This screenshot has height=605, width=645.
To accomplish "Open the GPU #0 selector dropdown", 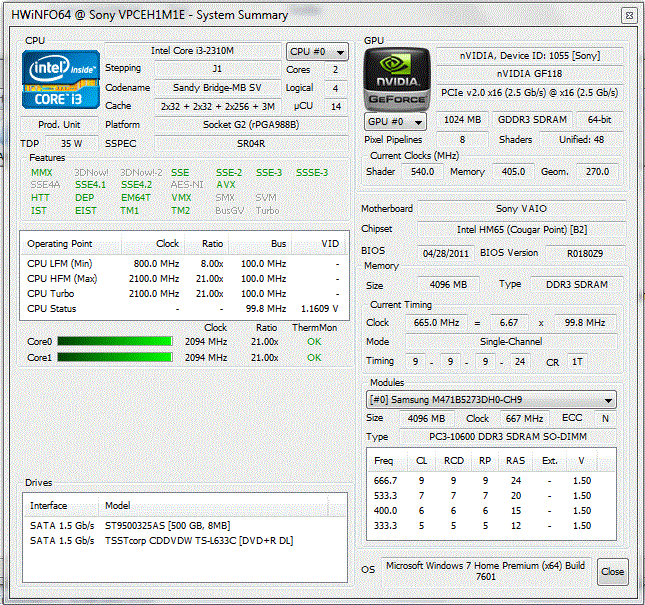I will coord(395,122).
